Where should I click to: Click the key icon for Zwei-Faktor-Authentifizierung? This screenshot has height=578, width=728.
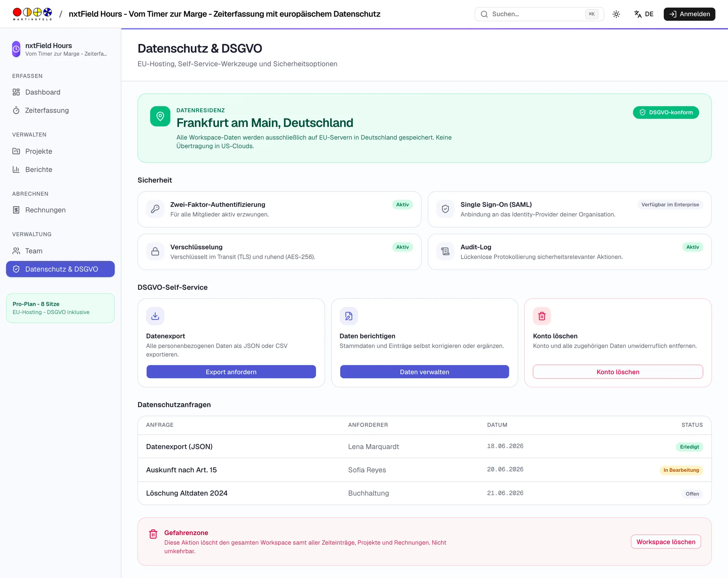click(155, 209)
